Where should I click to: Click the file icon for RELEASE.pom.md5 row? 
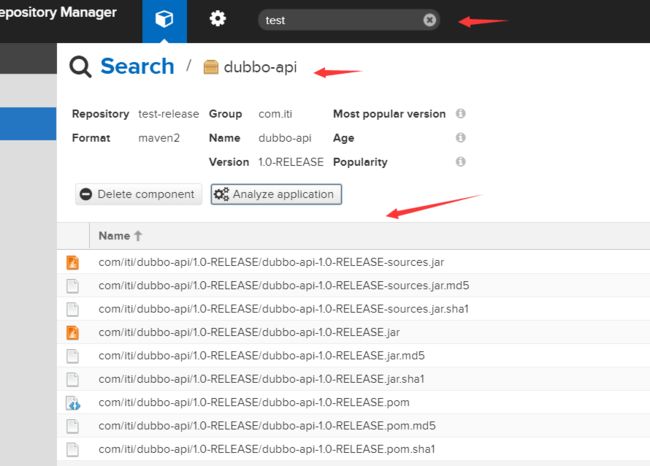click(x=73, y=426)
